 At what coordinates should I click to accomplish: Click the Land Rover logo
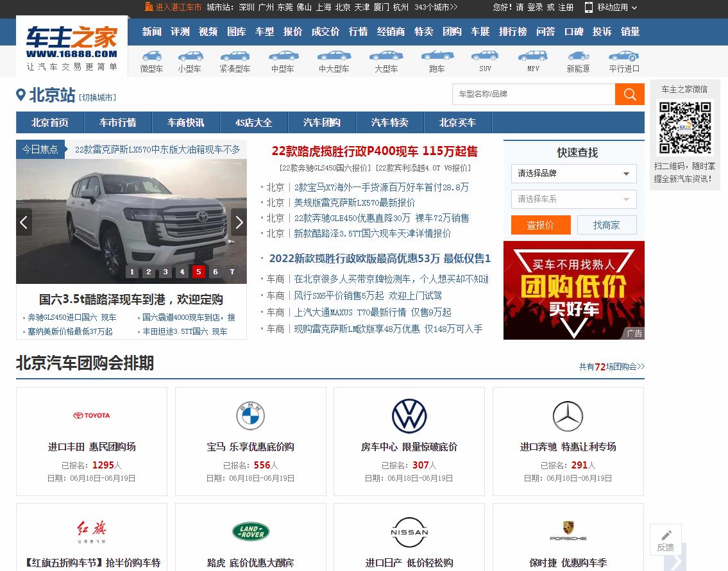[x=251, y=531]
